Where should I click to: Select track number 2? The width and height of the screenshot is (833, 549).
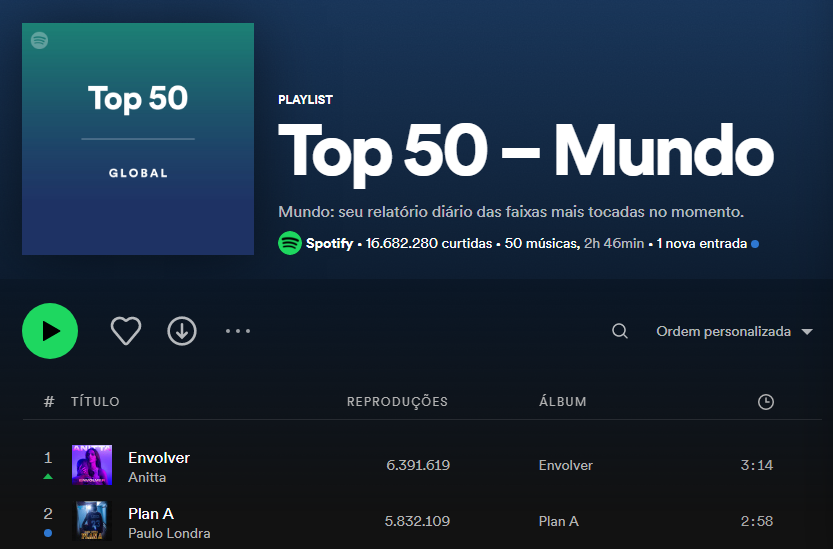click(x=48, y=513)
